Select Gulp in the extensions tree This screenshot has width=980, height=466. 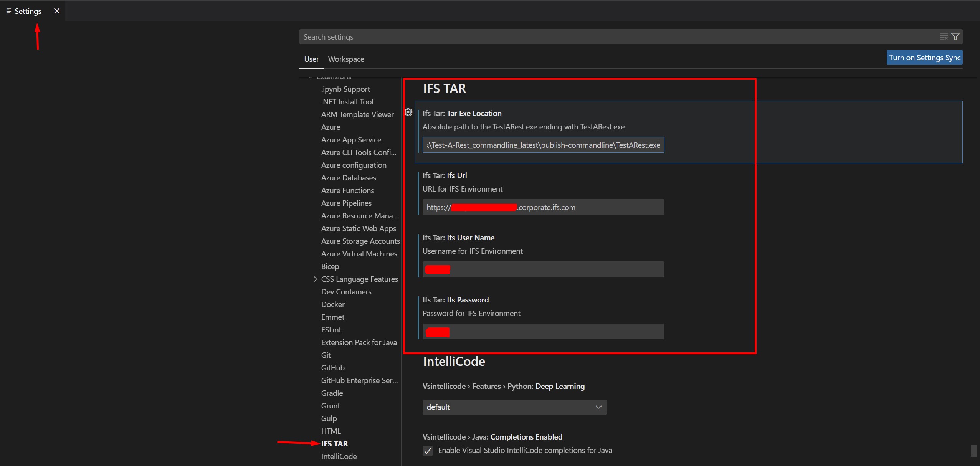click(x=329, y=418)
